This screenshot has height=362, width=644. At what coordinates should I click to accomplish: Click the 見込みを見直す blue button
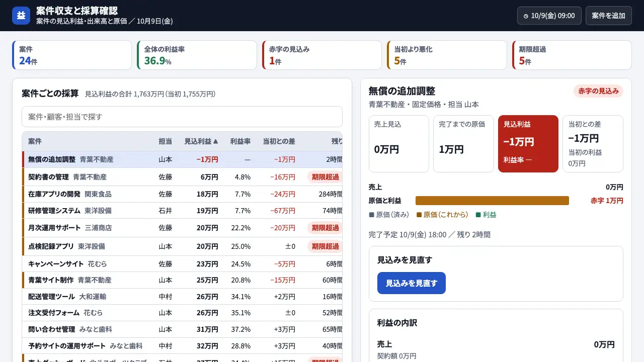point(412,283)
